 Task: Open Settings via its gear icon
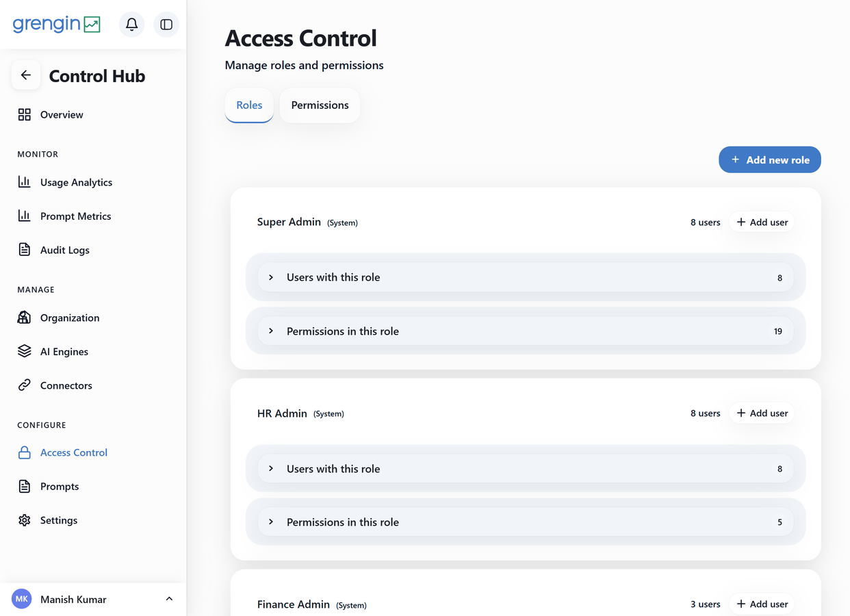pyautogui.click(x=25, y=520)
